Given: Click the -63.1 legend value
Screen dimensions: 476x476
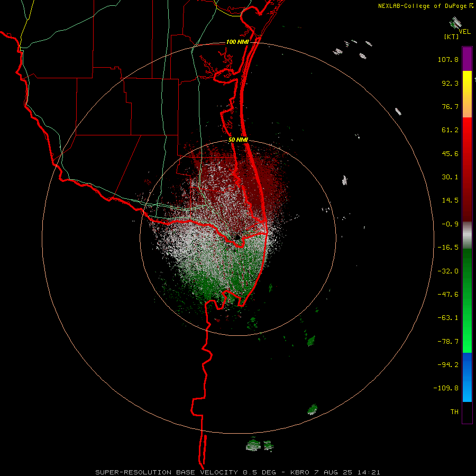Looking at the screenshot, I should click(x=448, y=318).
